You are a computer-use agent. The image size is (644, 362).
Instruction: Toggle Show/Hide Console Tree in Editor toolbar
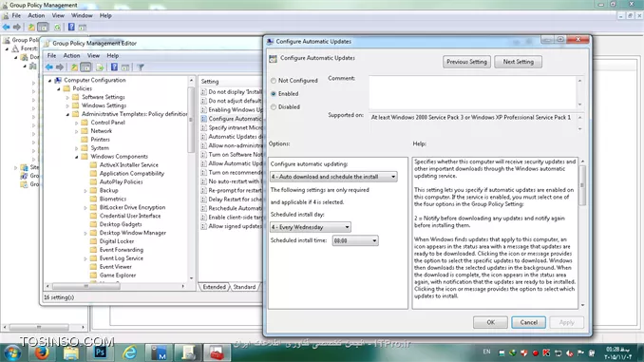(x=85, y=67)
